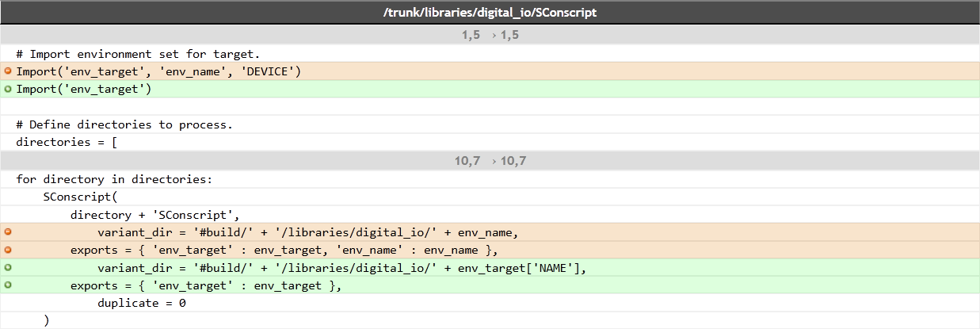This screenshot has height=329, width=980.
Task: Click the green marker on the added exports line
Action: pyautogui.click(x=8, y=285)
